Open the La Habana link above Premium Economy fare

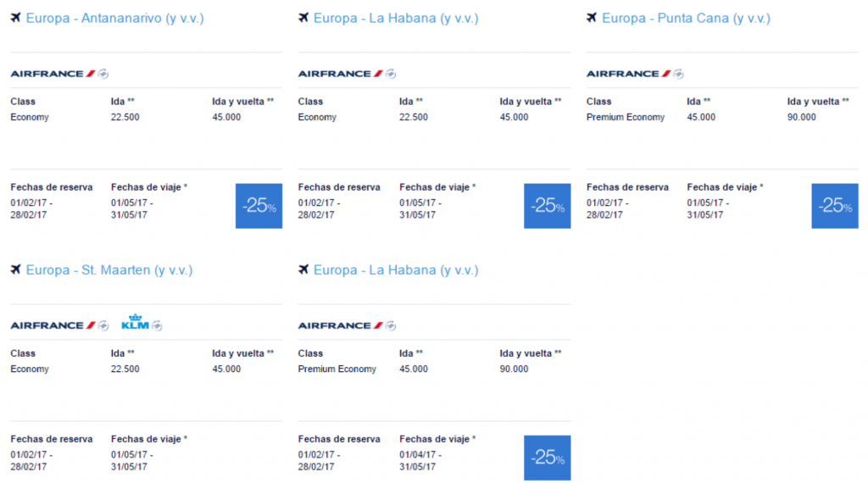pyautogui.click(x=396, y=270)
